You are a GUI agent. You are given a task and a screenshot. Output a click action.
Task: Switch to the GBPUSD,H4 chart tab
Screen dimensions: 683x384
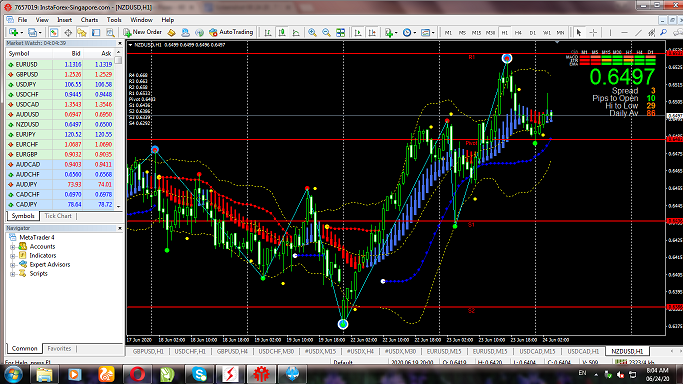tap(232, 351)
